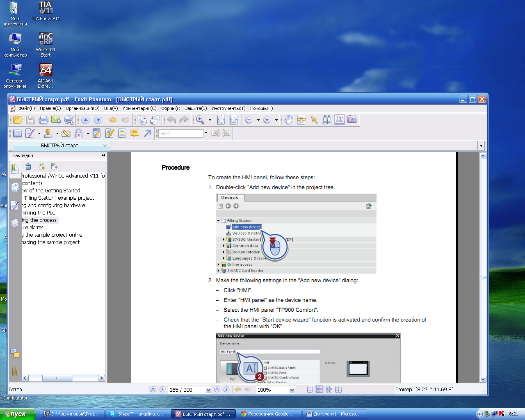Open the Помощь(H) menu

[x=261, y=108]
